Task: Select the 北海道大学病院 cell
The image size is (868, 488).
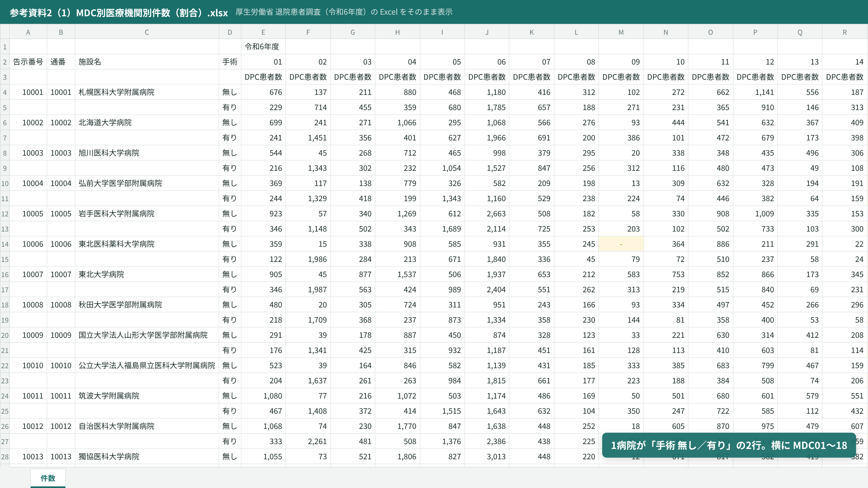Action: (146, 123)
